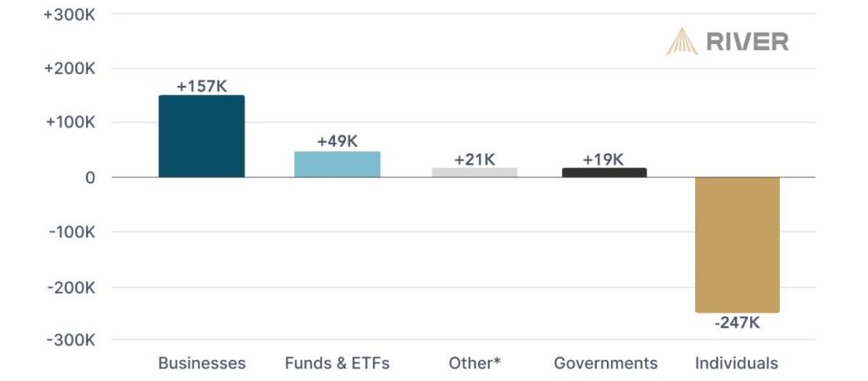The image size is (868, 381).
Task: Click the 0 axis baseline label
Action: click(89, 177)
